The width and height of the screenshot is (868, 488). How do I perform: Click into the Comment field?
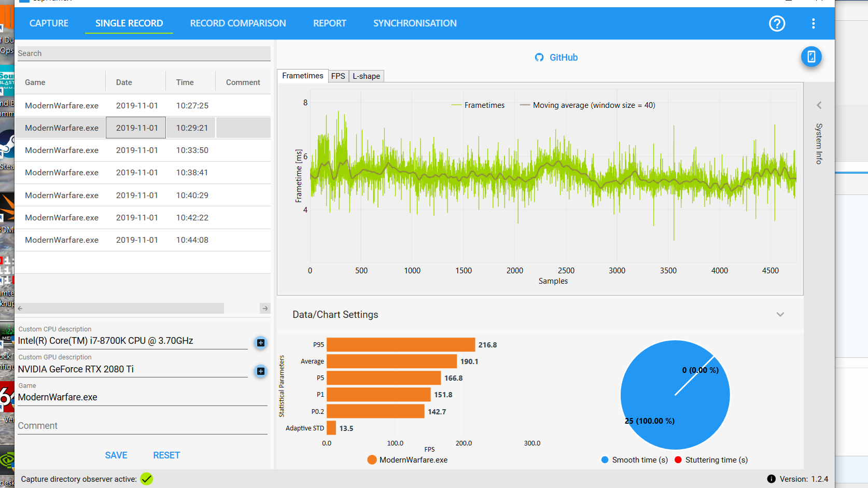click(143, 426)
